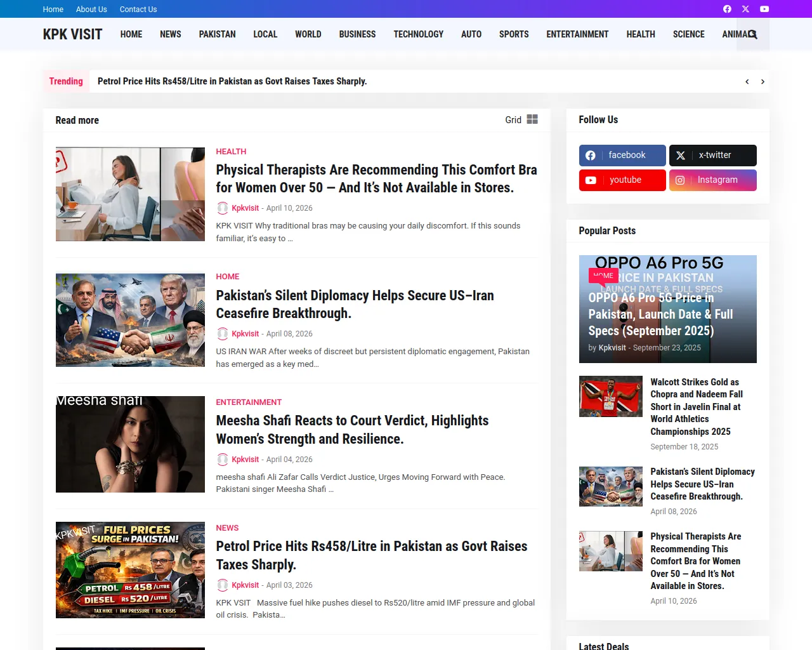Click Kpkvisit author on April 10 article
The height and width of the screenshot is (650, 812).
click(x=245, y=208)
